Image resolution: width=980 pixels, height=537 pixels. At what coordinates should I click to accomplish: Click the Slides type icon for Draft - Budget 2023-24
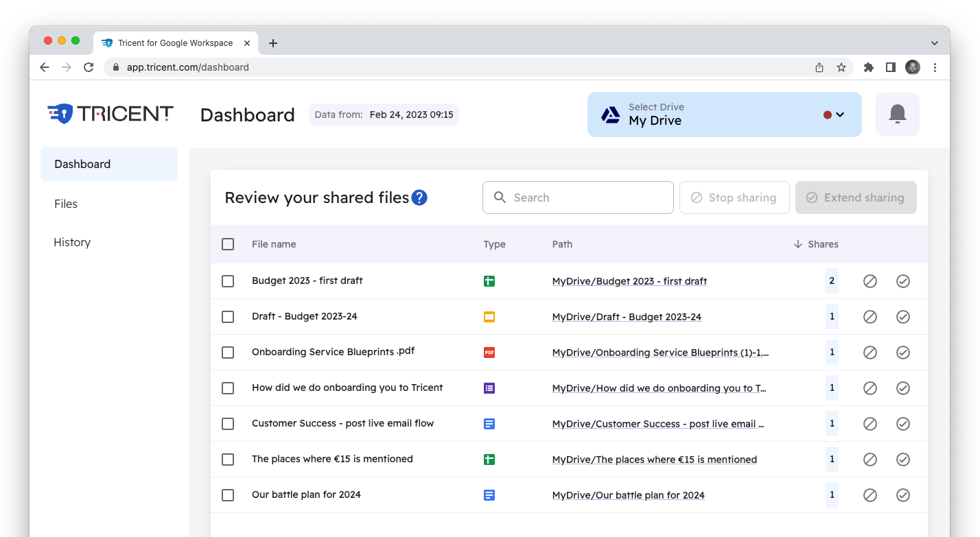click(x=489, y=317)
